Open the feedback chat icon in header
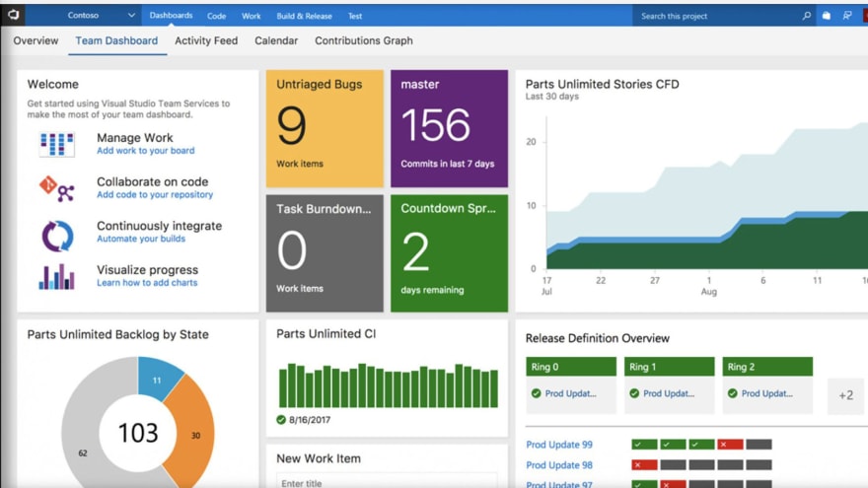Image resolution: width=868 pixels, height=488 pixels. (847, 16)
